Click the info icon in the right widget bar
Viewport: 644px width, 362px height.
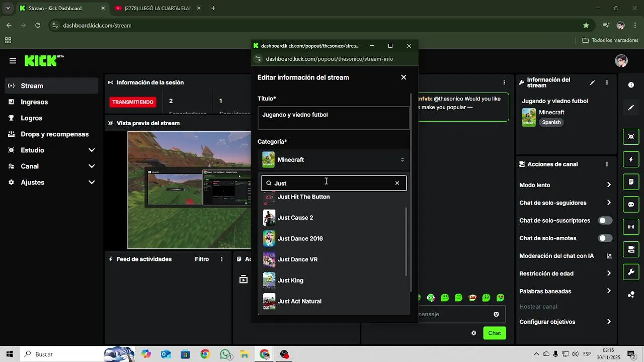coord(631,85)
